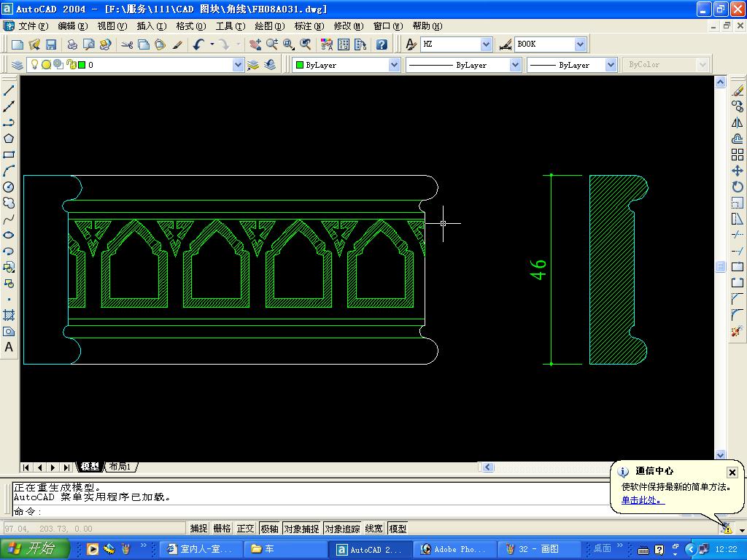Screen dimensions: 747x560
Task: Click the Undo arrow icon
Action: click(x=198, y=44)
